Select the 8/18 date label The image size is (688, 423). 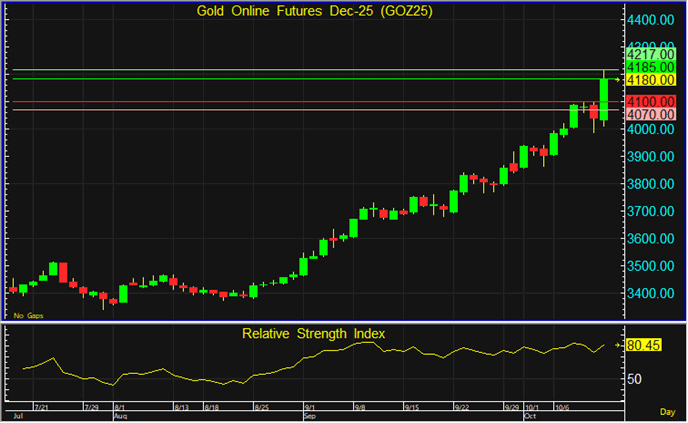point(211,408)
